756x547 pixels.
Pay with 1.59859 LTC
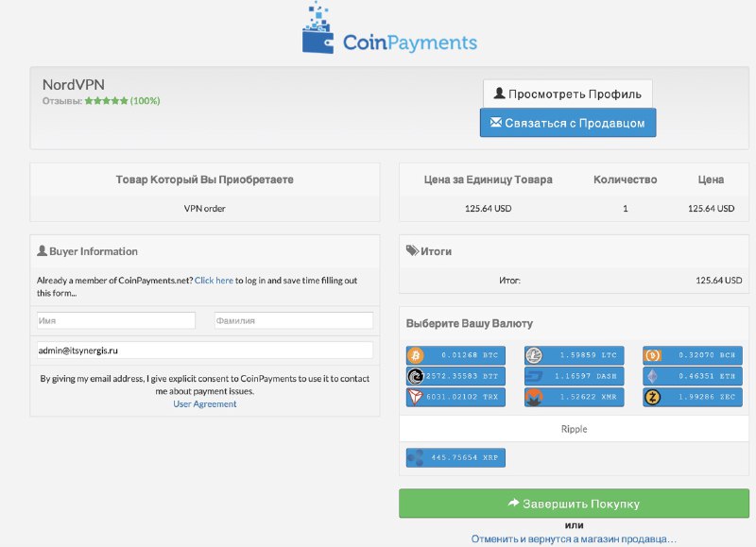(575, 355)
